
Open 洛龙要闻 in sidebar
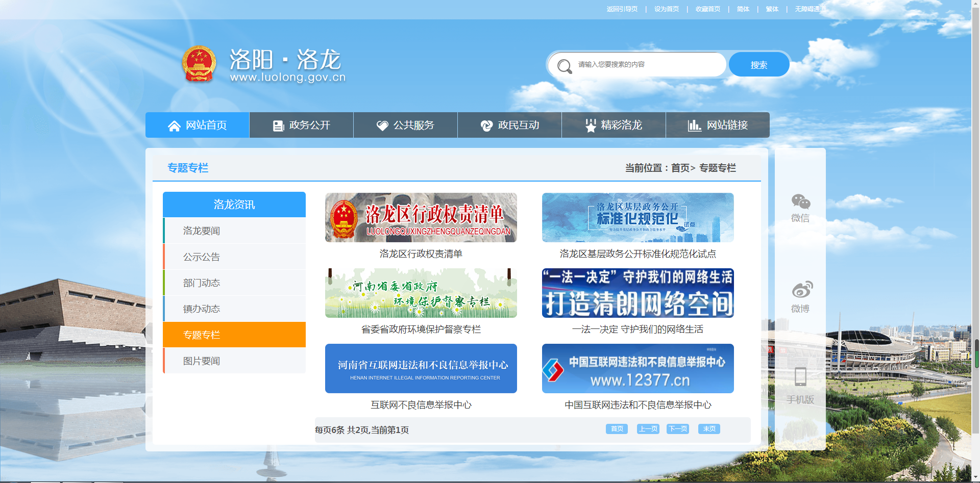(234, 231)
